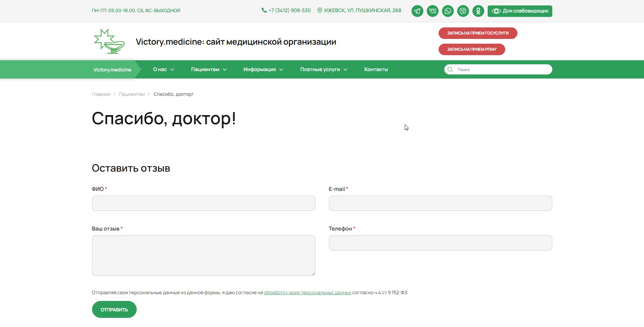Open the Контакты menu item

(x=376, y=69)
